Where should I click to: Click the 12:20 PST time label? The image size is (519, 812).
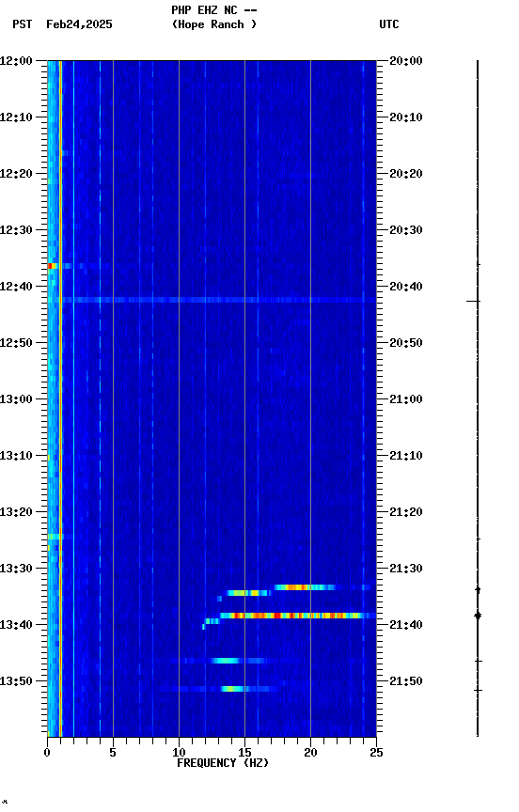[16, 174]
